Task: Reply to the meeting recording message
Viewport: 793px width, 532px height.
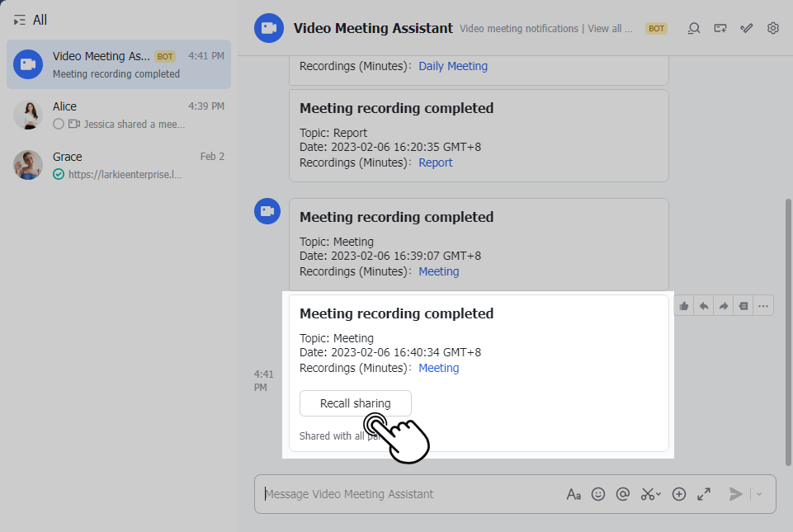Action: click(704, 306)
